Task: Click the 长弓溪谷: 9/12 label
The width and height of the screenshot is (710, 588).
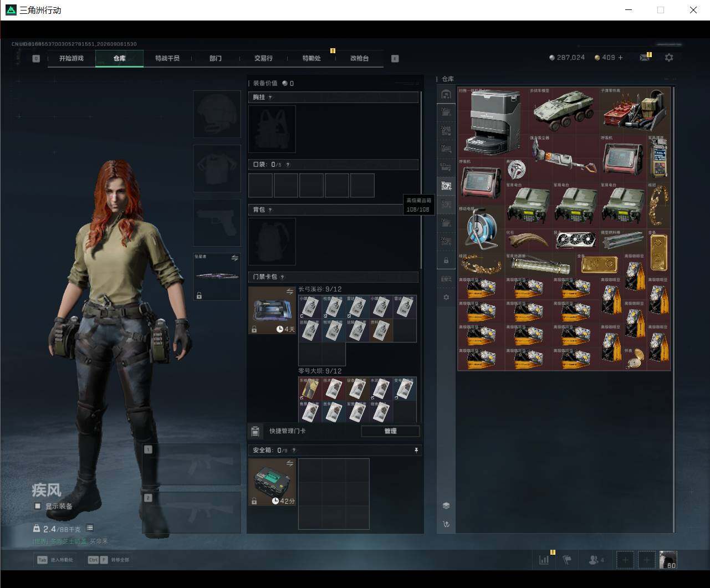Action: tap(320, 289)
